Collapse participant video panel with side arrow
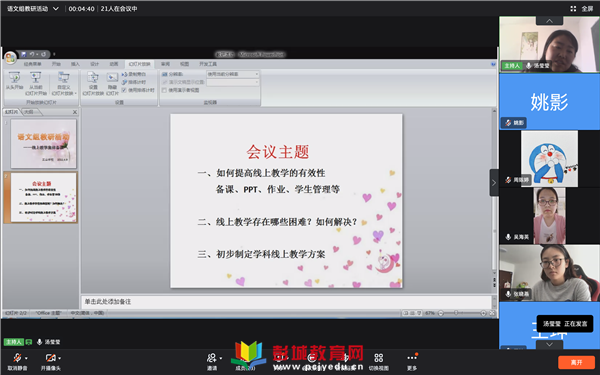 pos(494,183)
